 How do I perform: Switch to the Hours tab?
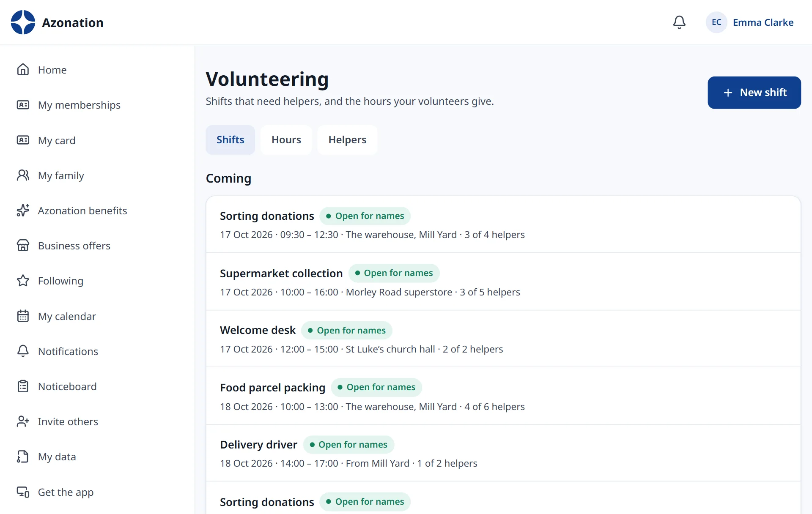click(x=286, y=140)
